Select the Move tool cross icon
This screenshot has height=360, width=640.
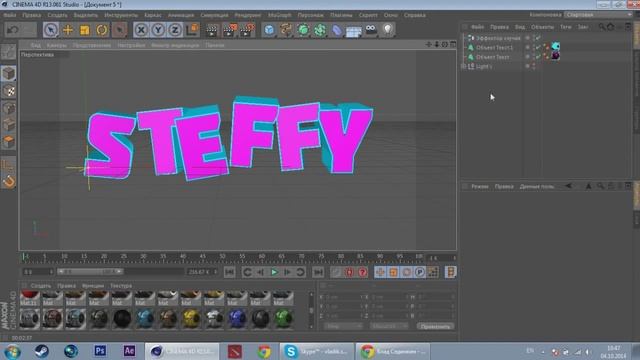pos(68,30)
